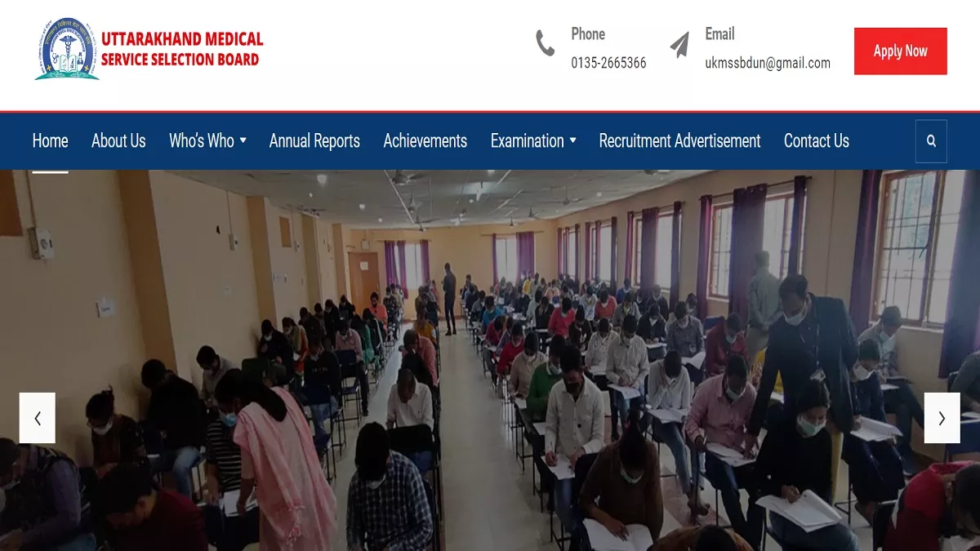Screen dimensions: 980x551
Task: Expand the Who's Who dropdown arrow
Action: click(243, 141)
